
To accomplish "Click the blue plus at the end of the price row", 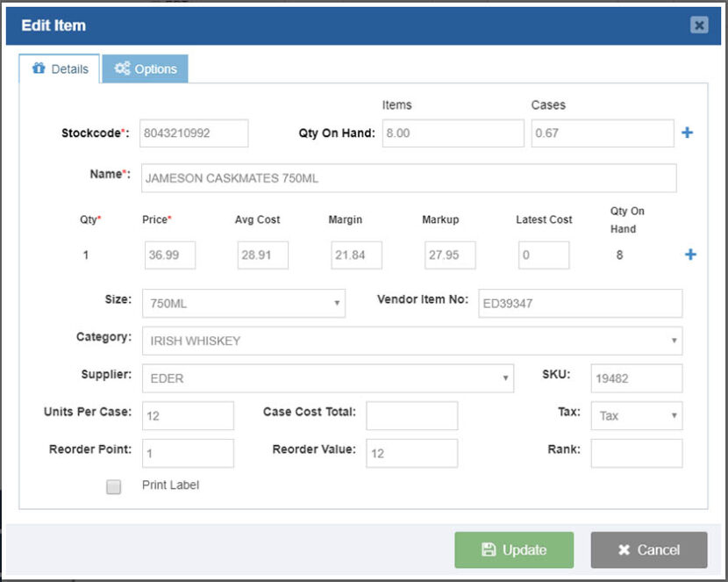I will pyautogui.click(x=690, y=255).
